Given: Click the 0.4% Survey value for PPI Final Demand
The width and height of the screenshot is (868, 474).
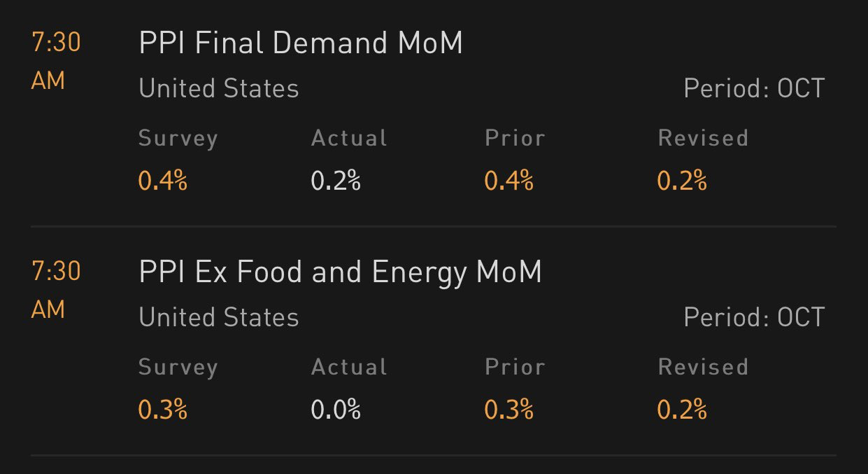Looking at the screenshot, I should (x=163, y=181).
